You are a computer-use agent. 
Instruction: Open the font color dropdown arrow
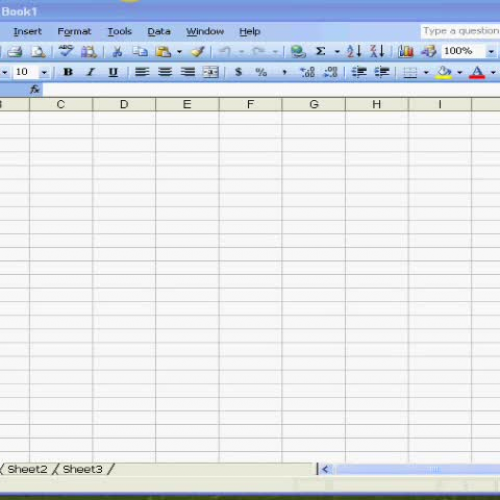pos(493,72)
